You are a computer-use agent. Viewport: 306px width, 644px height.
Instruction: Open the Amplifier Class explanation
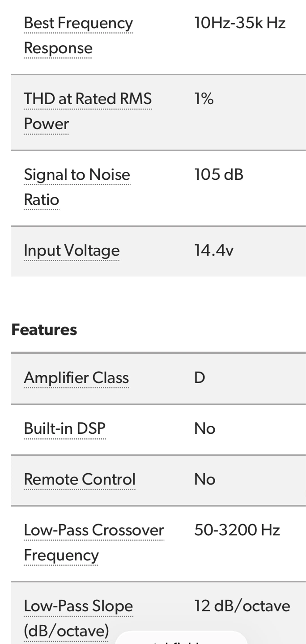[76, 378]
